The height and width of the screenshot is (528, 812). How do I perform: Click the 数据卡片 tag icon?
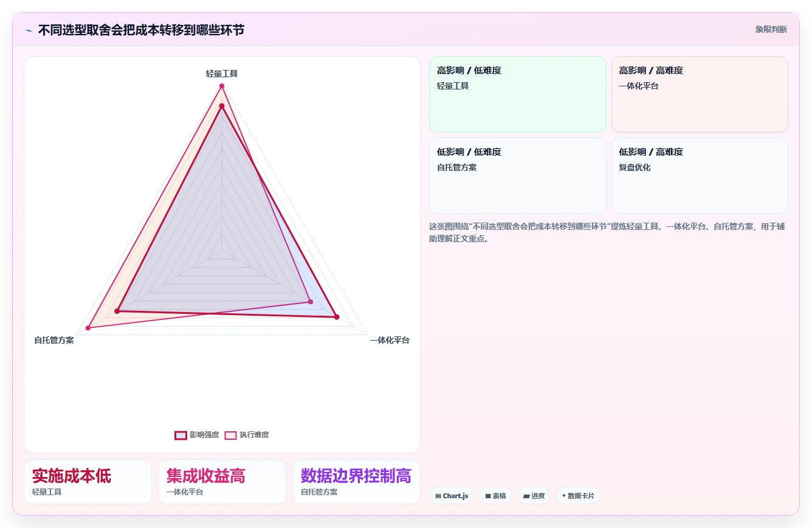coord(564,496)
